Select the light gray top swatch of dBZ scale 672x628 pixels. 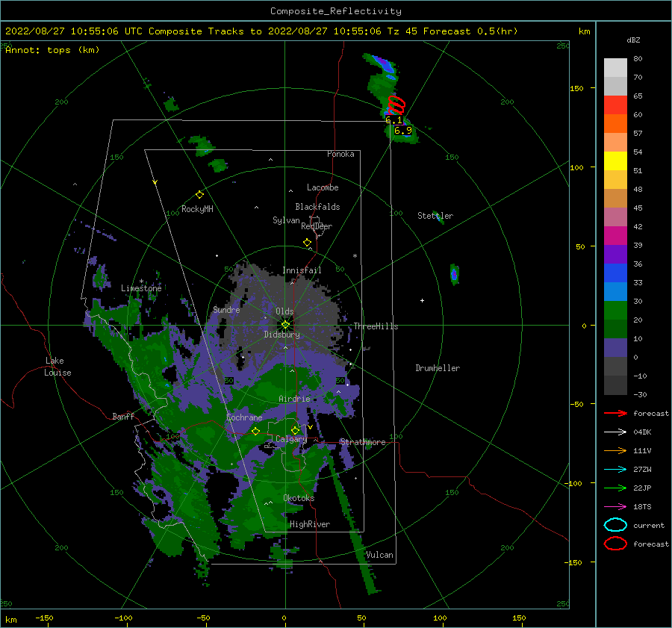click(615, 68)
